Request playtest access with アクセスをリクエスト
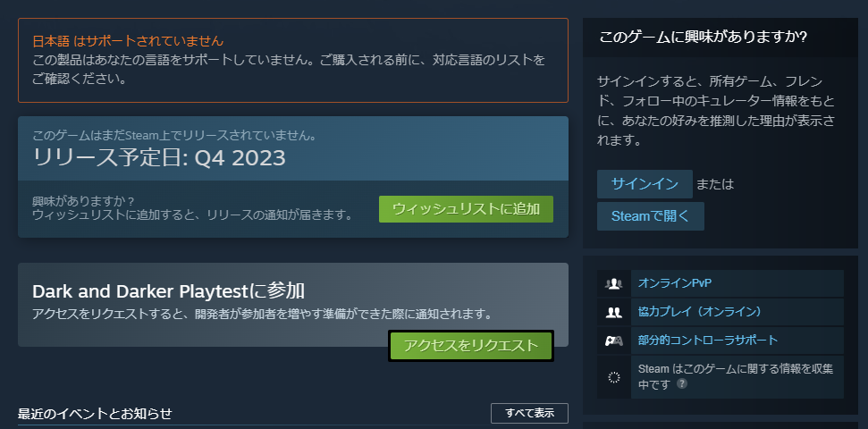 [x=471, y=346]
